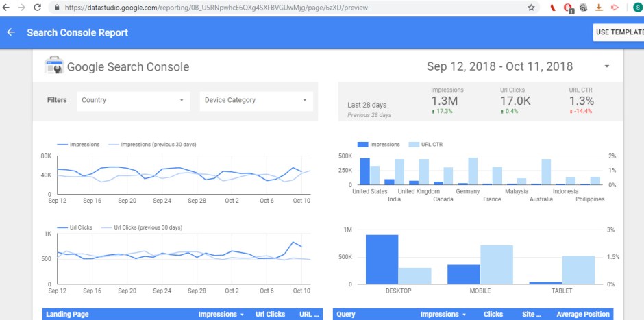Click the padlock site security icon
644x320 pixels.
click(56, 8)
